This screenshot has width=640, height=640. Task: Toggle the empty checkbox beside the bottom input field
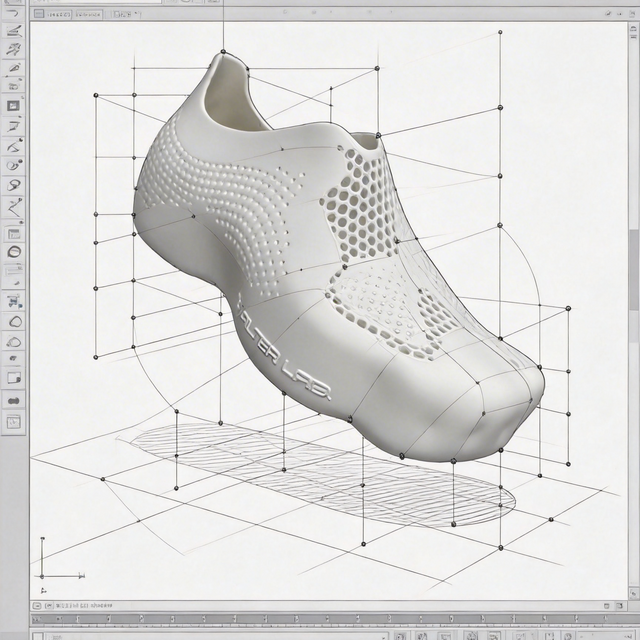pyautogui.click(x=38, y=636)
